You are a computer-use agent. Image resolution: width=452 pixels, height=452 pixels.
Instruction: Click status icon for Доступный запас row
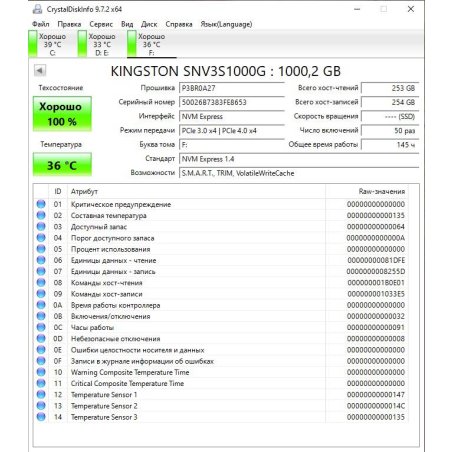[41, 227]
